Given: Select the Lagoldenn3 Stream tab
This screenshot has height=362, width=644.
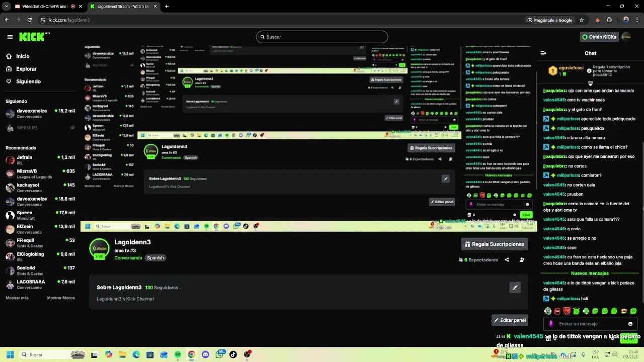Looking at the screenshot, I should coord(124,7).
